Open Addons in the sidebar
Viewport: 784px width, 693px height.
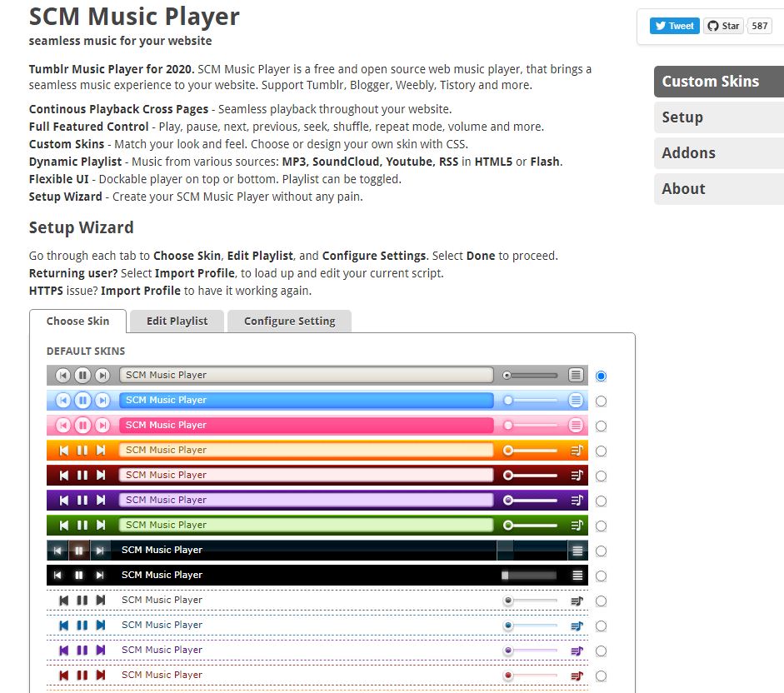(719, 153)
